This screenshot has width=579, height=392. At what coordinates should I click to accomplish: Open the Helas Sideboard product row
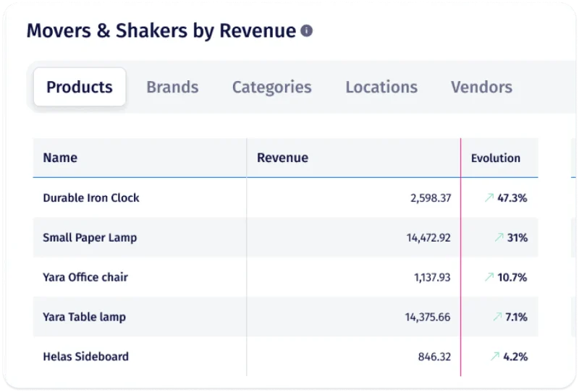point(285,357)
